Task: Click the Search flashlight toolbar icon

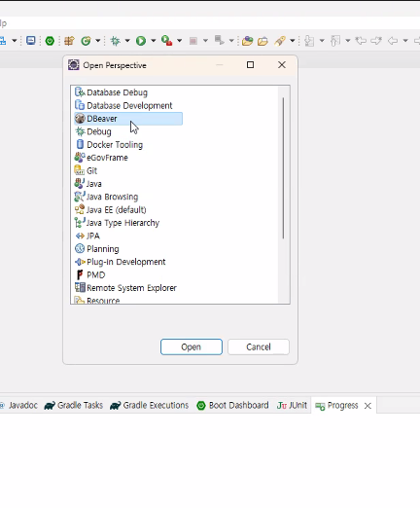Action: pos(280,41)
